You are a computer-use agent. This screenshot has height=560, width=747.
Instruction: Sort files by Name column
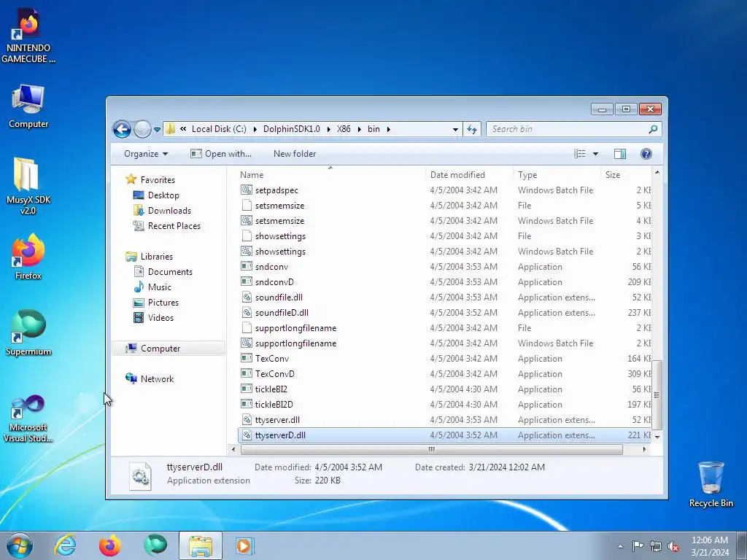click(330, 175)
